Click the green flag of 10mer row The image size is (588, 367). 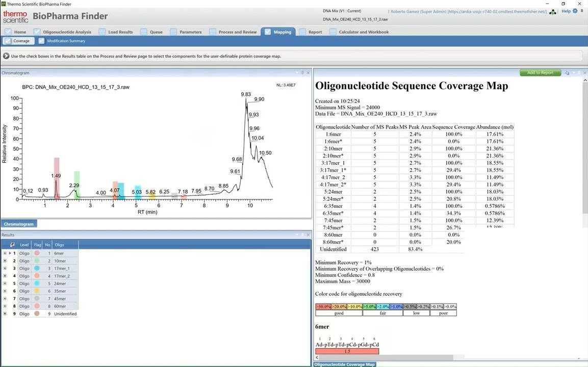[37, 260]
